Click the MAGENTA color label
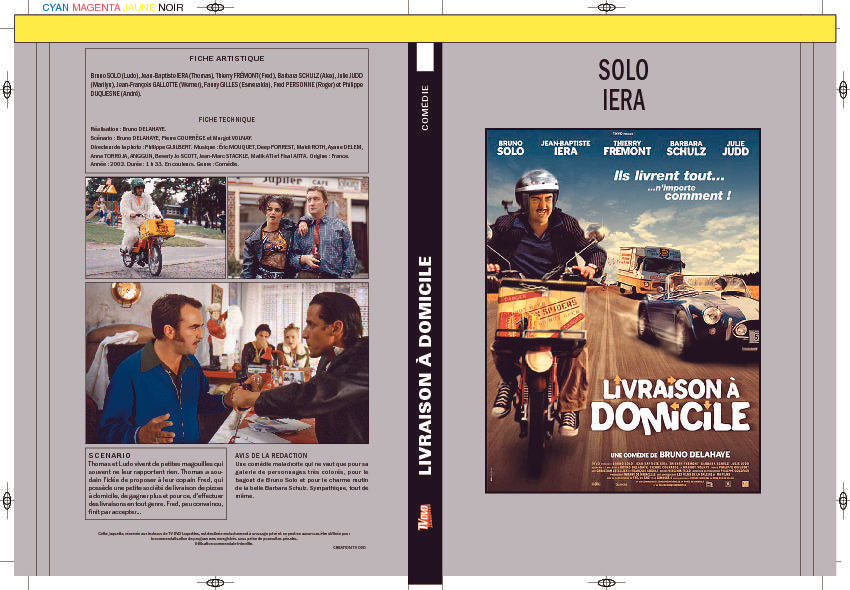Viewport: 850px width, 590px height. click(x=96, y=8)
